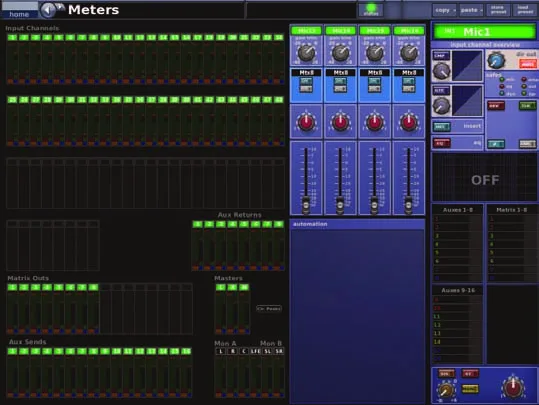Toggle the red eq button
Screen dimensions: 539x405
pyautogui.click(x=442, y=143)
